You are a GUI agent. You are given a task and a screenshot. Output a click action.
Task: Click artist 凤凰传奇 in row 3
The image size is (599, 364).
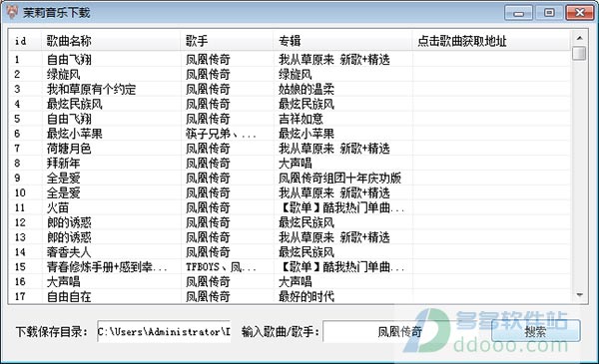[x=208, y=90]
